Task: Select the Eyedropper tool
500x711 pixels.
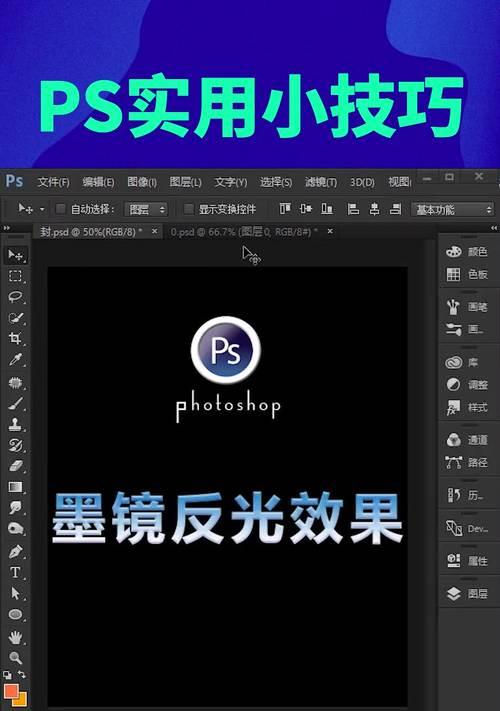Action: pyautogui.click(x=15, y=360)
